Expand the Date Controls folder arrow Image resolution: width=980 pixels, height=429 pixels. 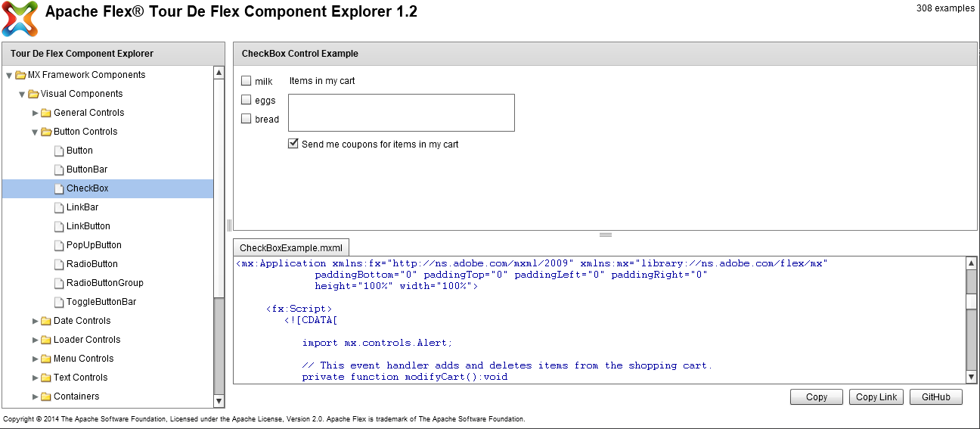click(x=35, y=321)
